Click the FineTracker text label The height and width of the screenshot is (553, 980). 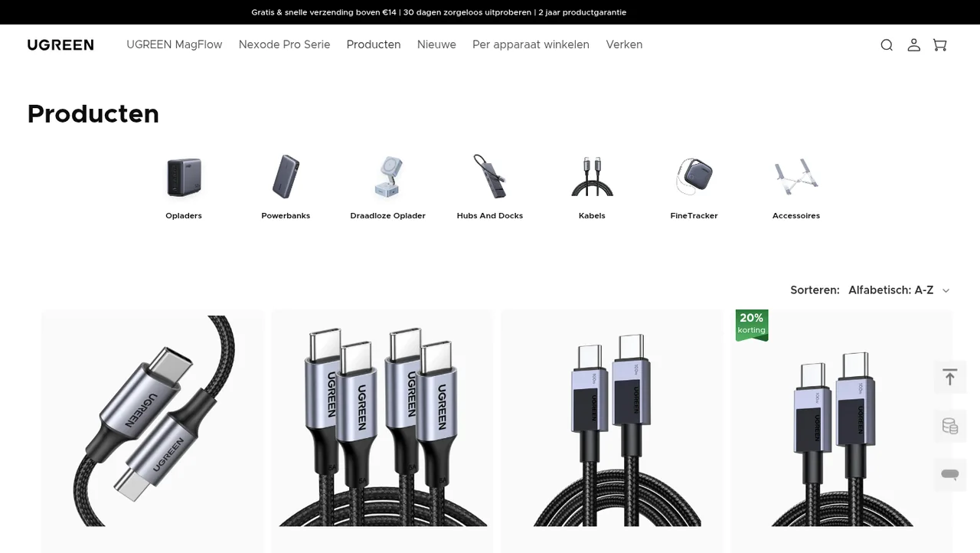tap(694, 216)
